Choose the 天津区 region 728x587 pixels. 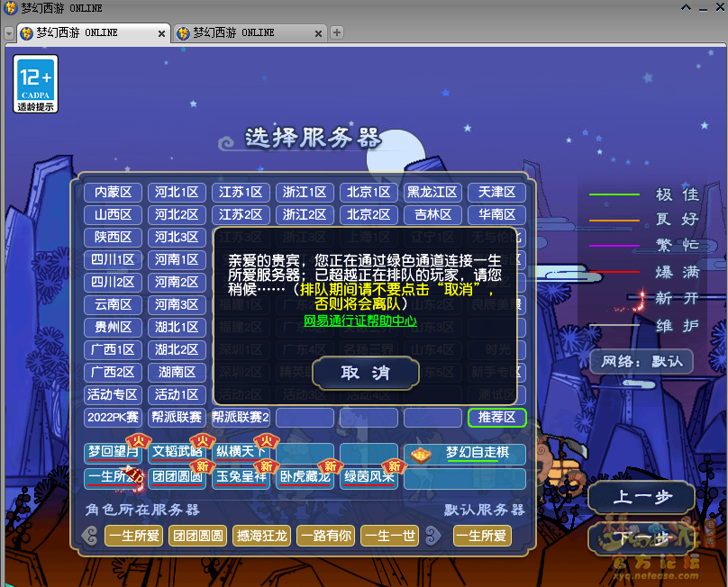point(496,192)
